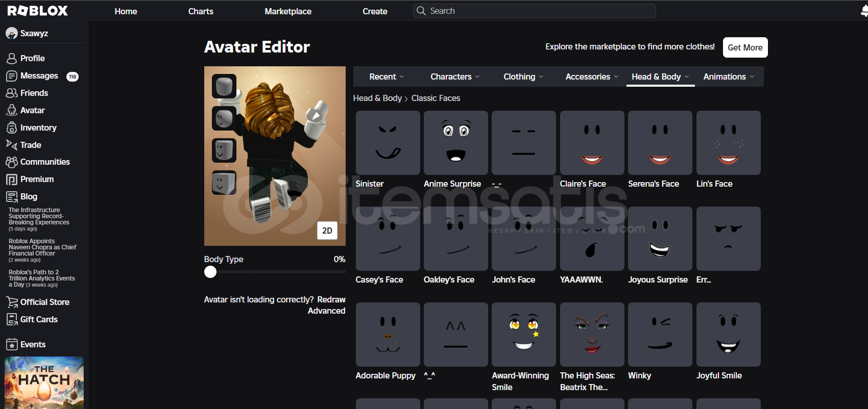Viewport: 868px width, 409px height.
Task: Click the Redraw link
Action: tap(331, 299)
